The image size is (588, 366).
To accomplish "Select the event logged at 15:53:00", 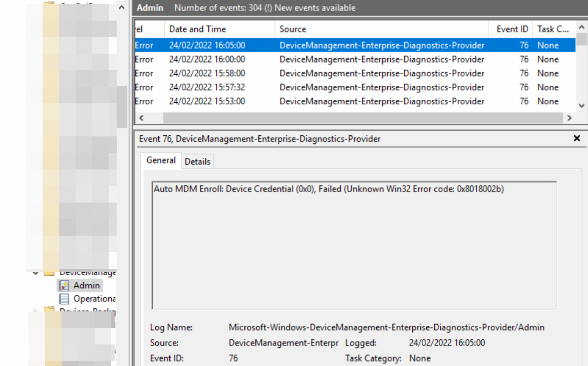I will [355, 101].
